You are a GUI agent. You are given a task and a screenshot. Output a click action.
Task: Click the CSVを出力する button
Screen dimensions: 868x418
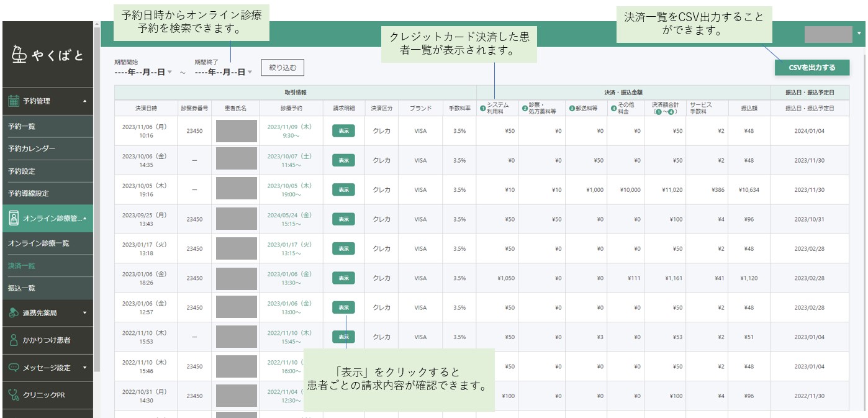point(811,68)
